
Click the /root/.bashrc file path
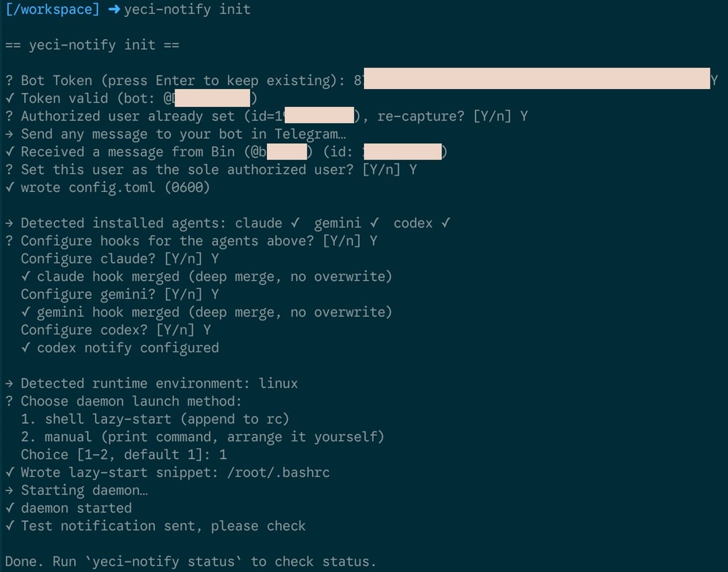[278, 473]
